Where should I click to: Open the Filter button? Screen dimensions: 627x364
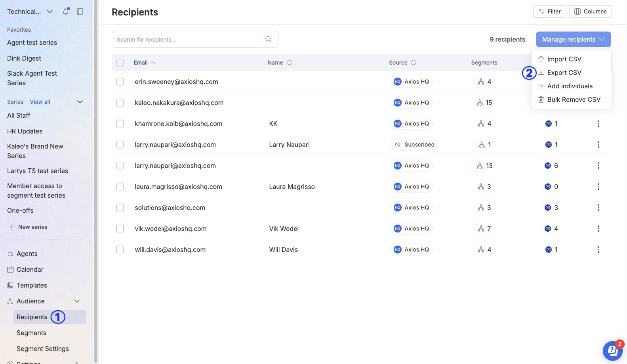coord(549,11)
